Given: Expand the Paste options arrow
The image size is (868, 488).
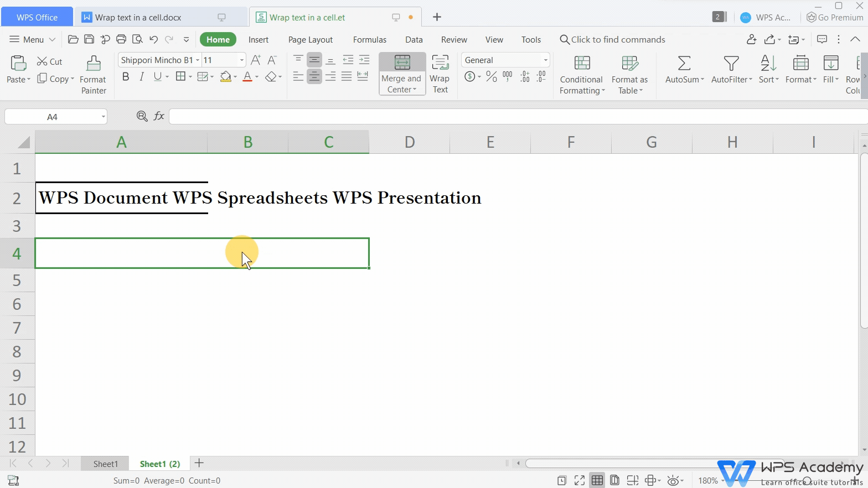Looking at the screenshot, I should click(x=29, y=80).
